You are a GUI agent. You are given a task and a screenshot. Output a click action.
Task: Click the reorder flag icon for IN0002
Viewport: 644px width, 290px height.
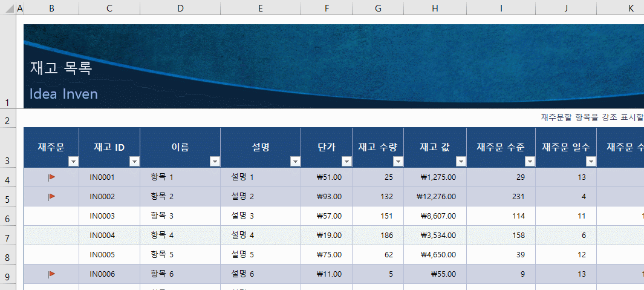click(52, 197)
